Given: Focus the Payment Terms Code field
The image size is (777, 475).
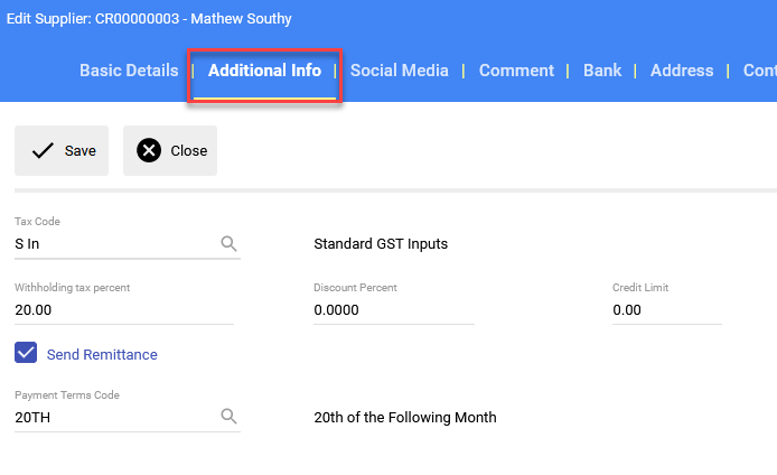Looking at the screenshot, I should (115, 418).
